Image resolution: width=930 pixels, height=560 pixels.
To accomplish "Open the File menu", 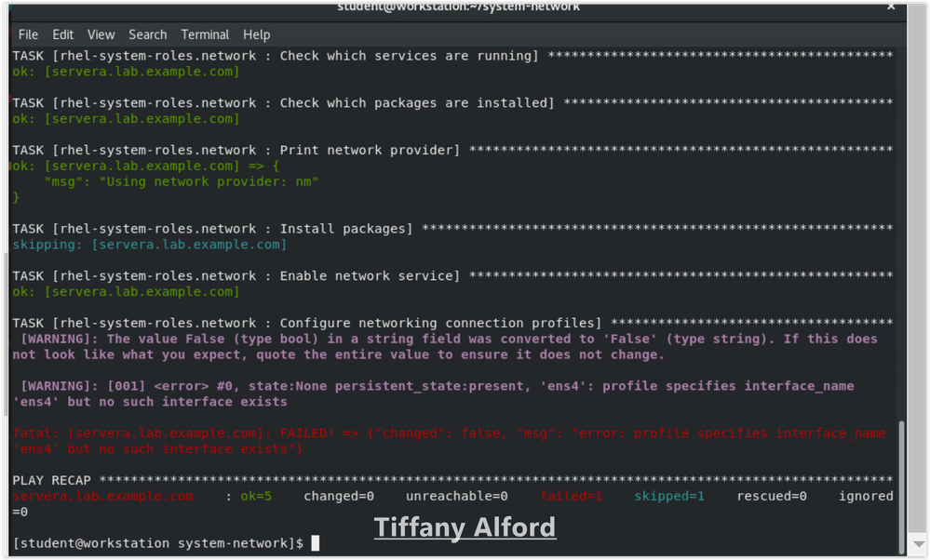I will [28, 34].
